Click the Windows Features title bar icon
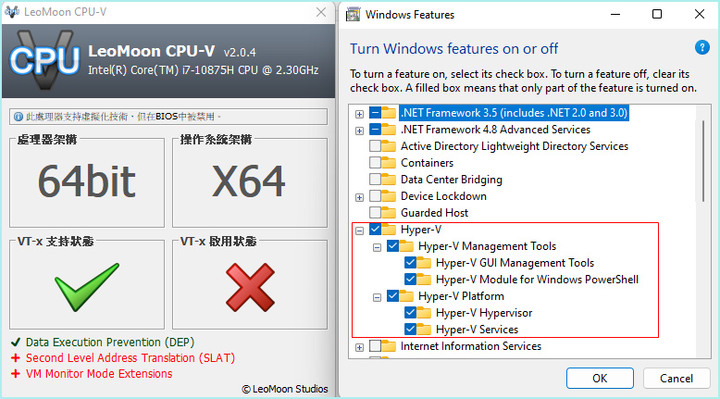This screenshot has width=720, height=399. (353, 14)
